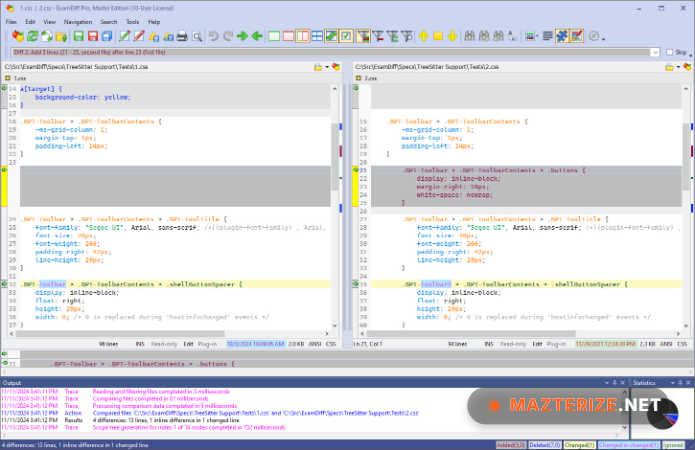Close the Output panel
The height and width of the screenshot is (450, 695).
pos(622,383)
